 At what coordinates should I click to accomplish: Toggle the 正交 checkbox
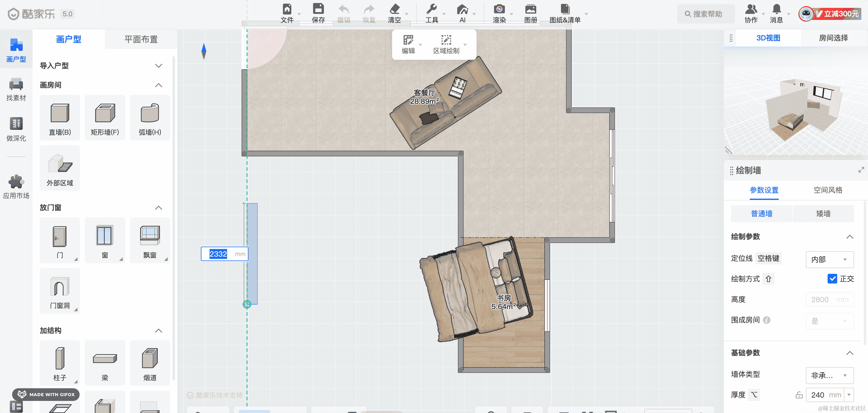click(x=832, y=279)
